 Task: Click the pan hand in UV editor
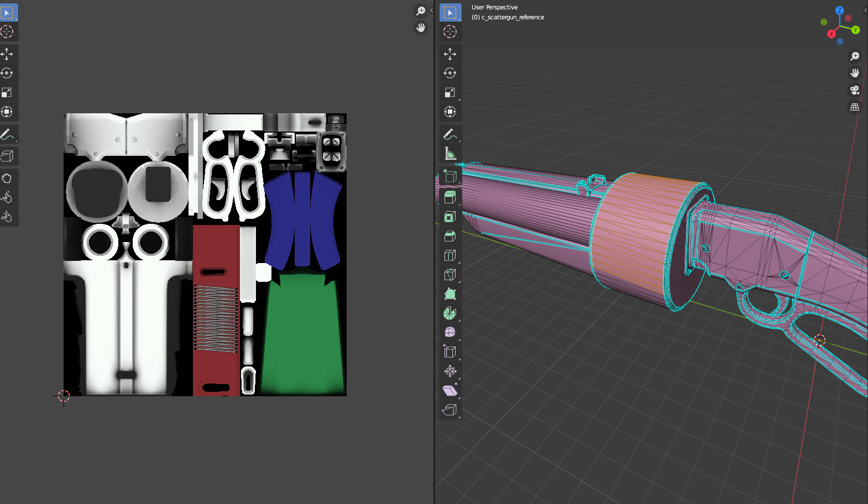(x=421, y=28)
